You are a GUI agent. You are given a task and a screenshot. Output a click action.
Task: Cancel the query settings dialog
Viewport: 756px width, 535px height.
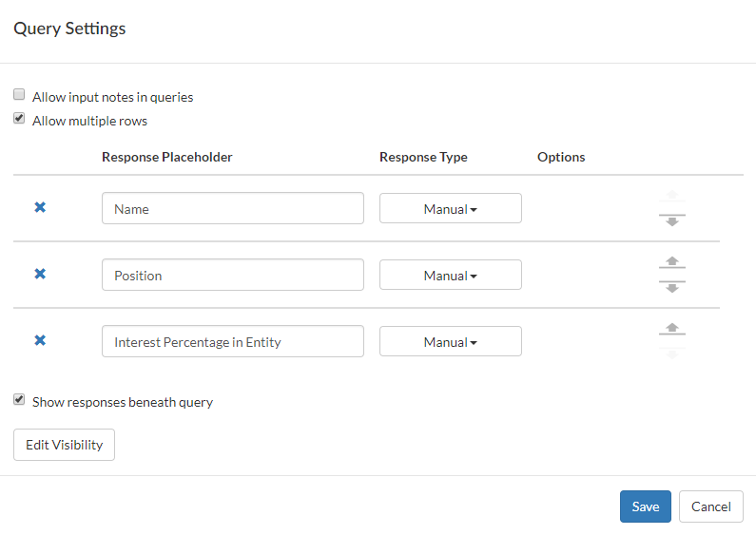(x=710, y=506)
